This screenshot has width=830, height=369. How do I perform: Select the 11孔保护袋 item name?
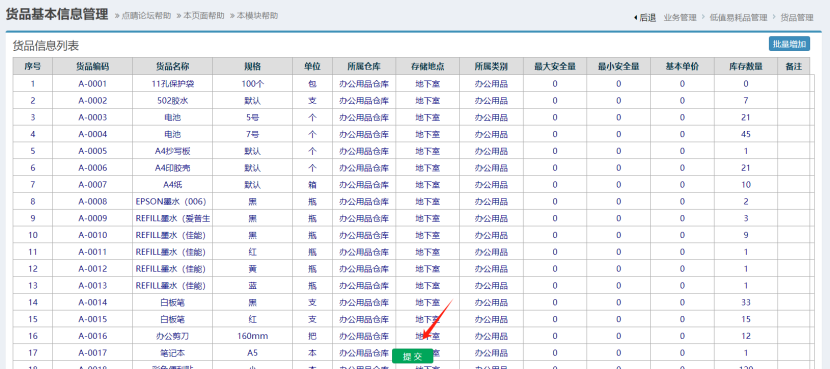pyautogui.click(x=173, y=84)
